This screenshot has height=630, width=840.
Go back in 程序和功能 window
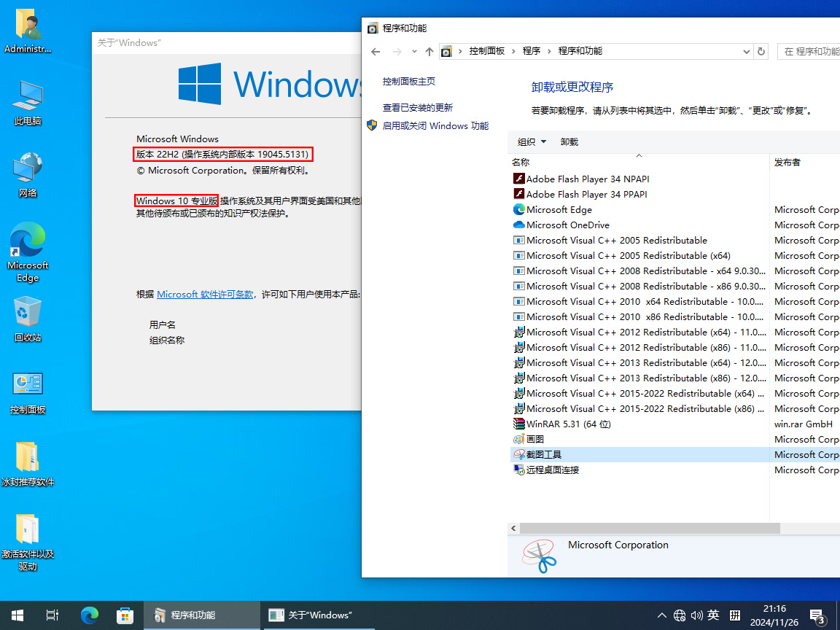coord(376,52)
